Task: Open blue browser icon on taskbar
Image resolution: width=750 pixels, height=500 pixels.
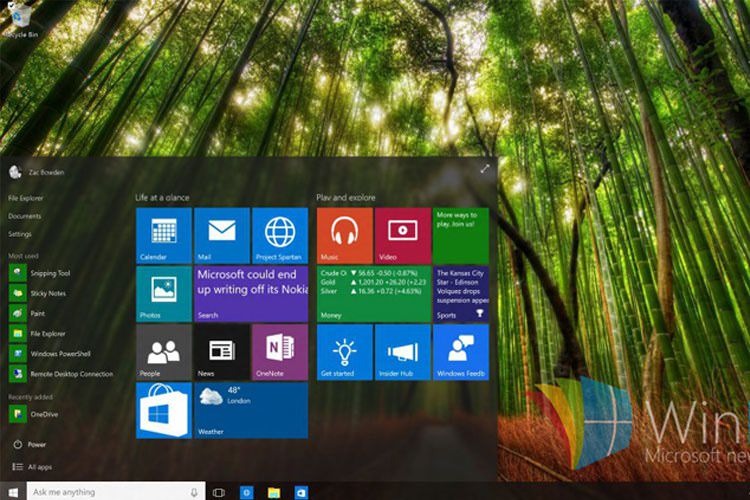Action: coord(246,492)
